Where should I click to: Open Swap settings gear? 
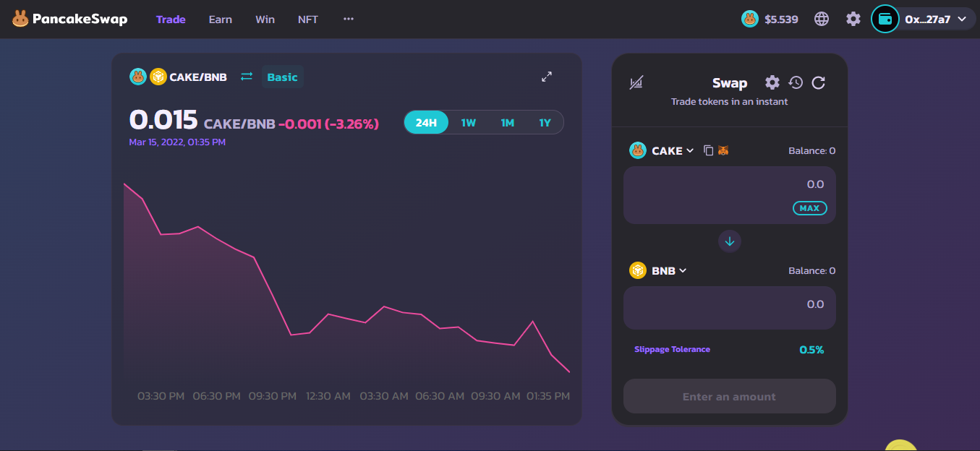tap(772, 82)
